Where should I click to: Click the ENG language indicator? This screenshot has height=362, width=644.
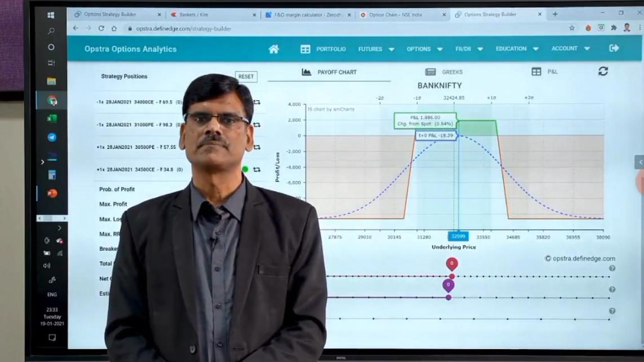[52, 294]
